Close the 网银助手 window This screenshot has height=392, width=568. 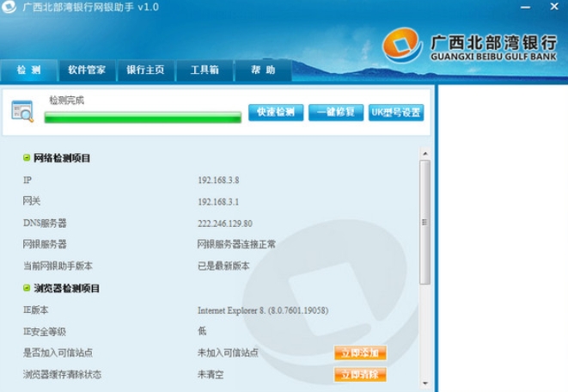tap(554, 7)
